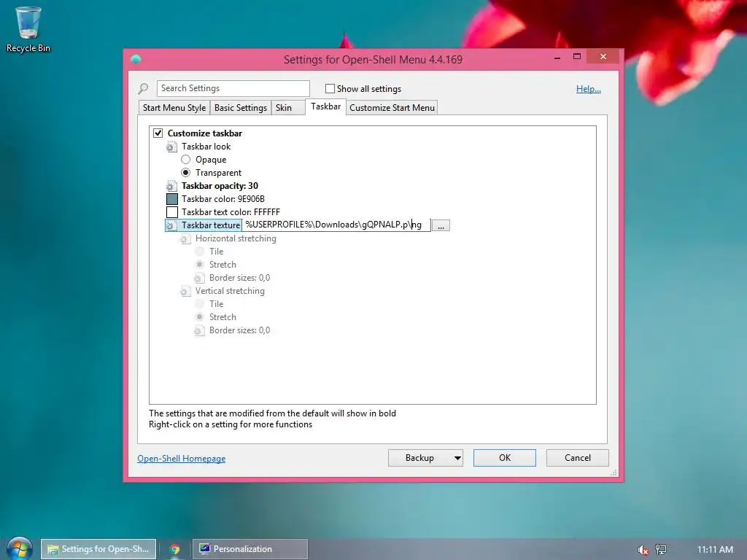747x560 pixels.
Task: Click the gear icon beside horizontal Border sizes
Action: click(x=199, y=278)
